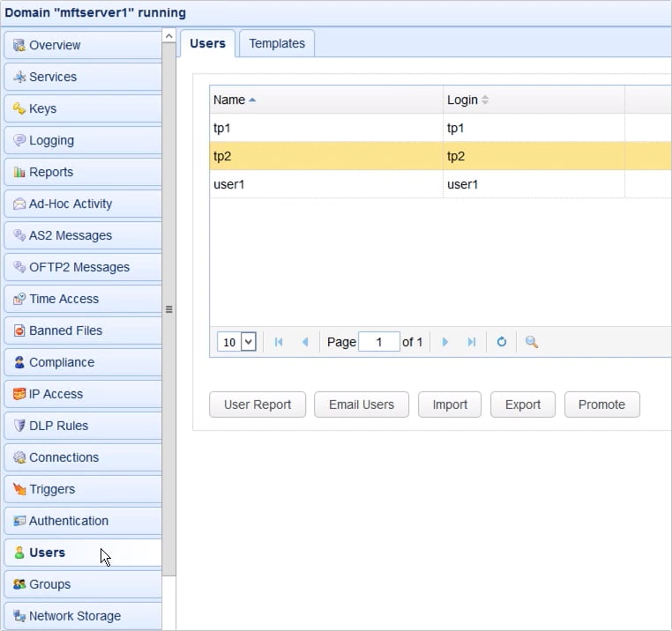Jump to the last page icon
Screen dimensions: 672x631
pyautogui.click(x=472, y=342)
